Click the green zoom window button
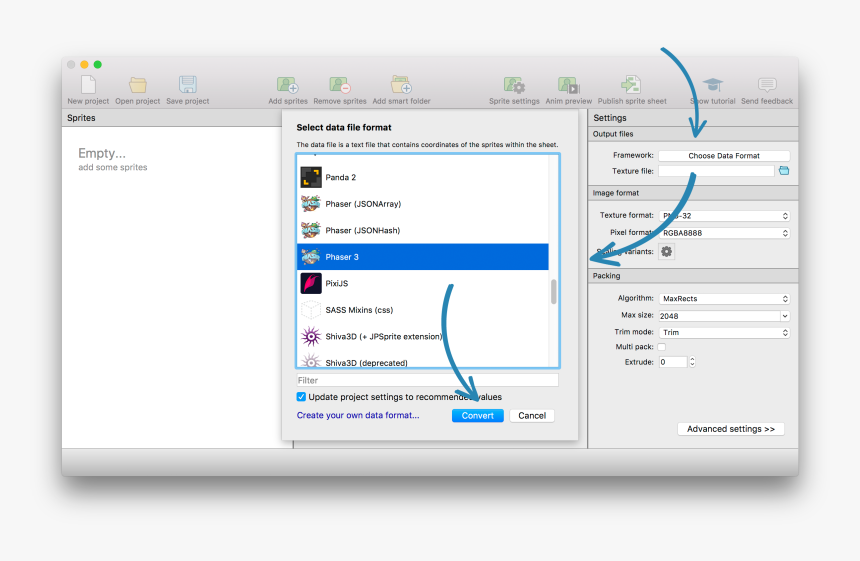Image resolution: width=860 pixels, height=561 pixels. (x=98, y=64)
